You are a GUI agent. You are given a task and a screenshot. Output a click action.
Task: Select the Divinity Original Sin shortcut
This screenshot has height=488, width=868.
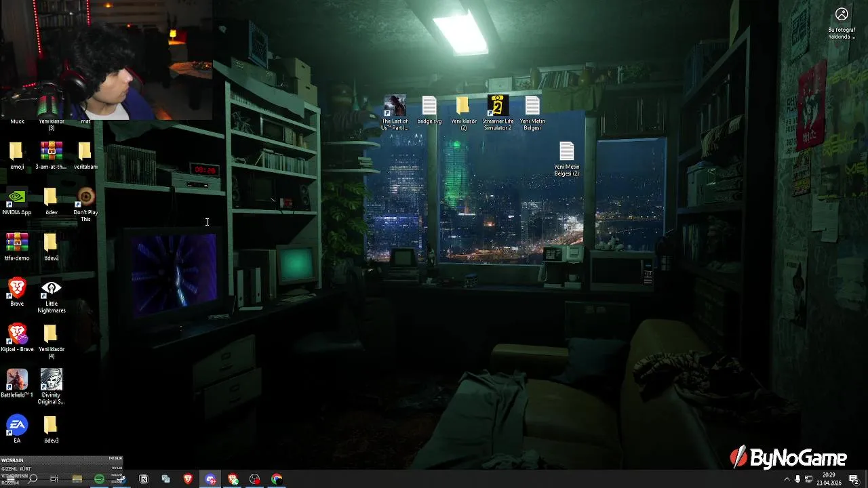[x=51, y=386]
